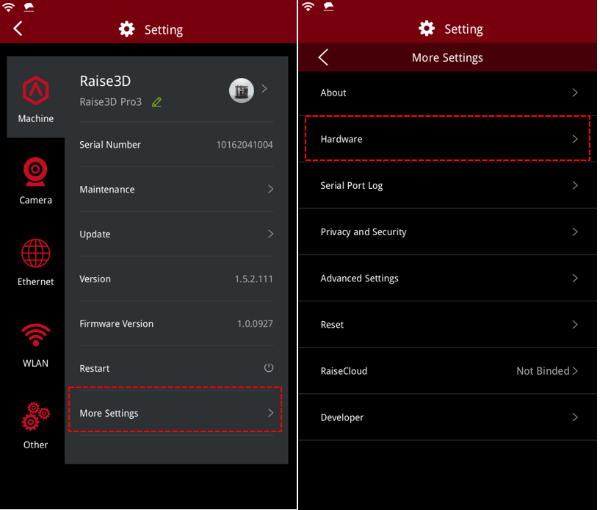The width and height of the screenshot is (600, 510).
Task: Expand the Update row
Action: pos(176,234)
